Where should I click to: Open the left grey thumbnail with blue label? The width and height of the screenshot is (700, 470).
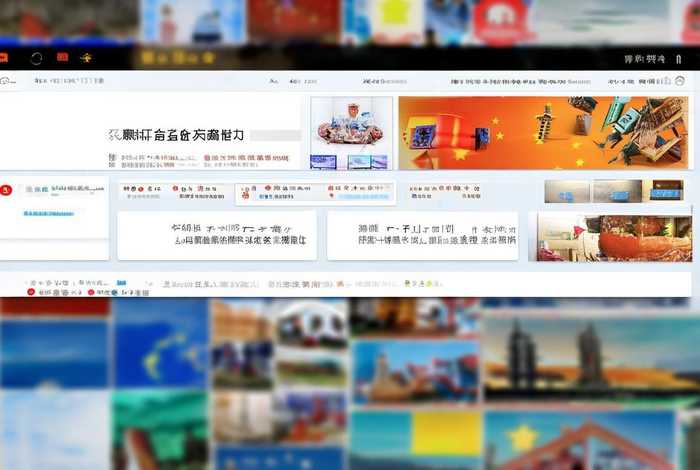(567, 191)
